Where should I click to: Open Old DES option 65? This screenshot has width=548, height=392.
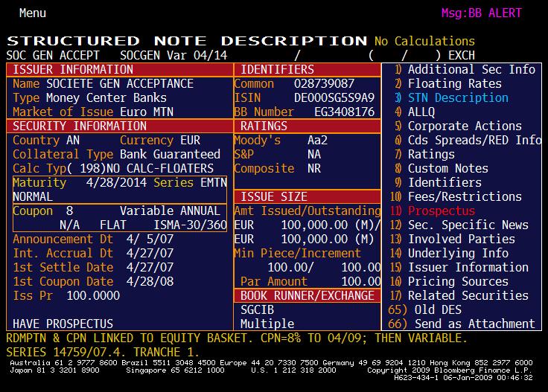(425, 309)
